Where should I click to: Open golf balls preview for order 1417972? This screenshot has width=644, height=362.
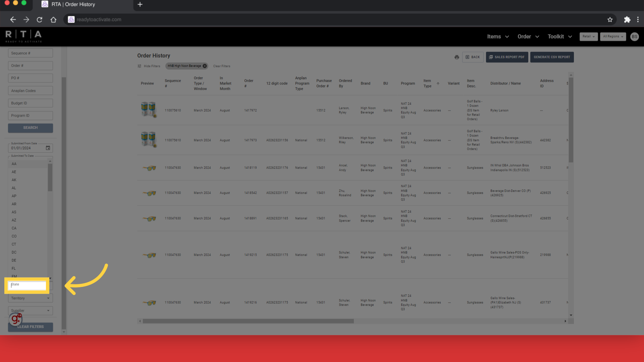(149, 110)
